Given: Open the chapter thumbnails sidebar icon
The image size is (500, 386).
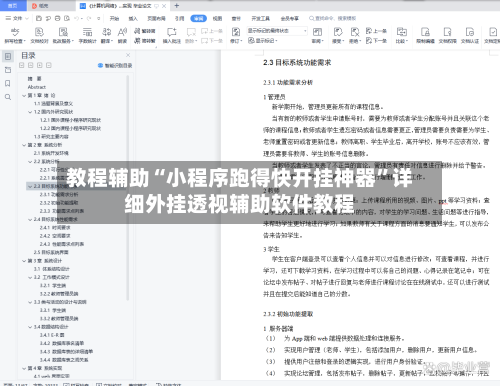Looking at the screenshot, I should (8, 70).
